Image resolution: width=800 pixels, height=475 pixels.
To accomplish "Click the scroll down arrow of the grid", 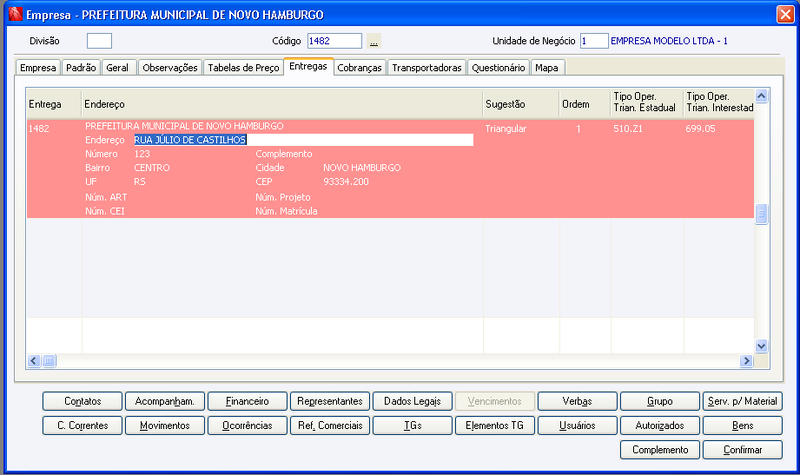I will pyautogui.click(x=761, y=346).
